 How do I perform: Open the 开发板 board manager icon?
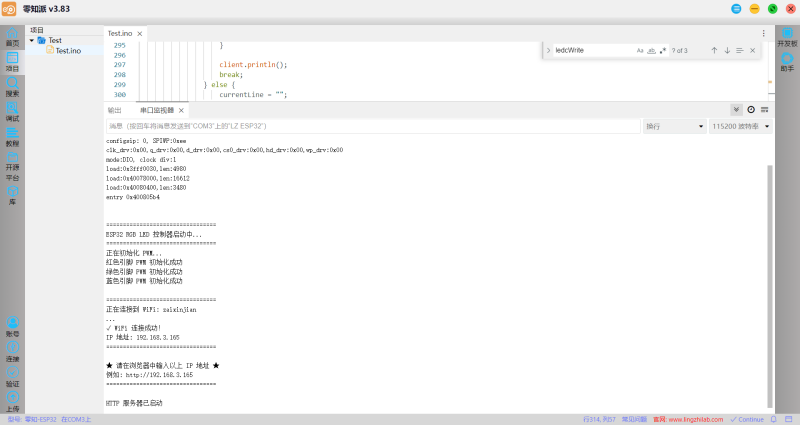pyautogui.click(x=787, y=38)
